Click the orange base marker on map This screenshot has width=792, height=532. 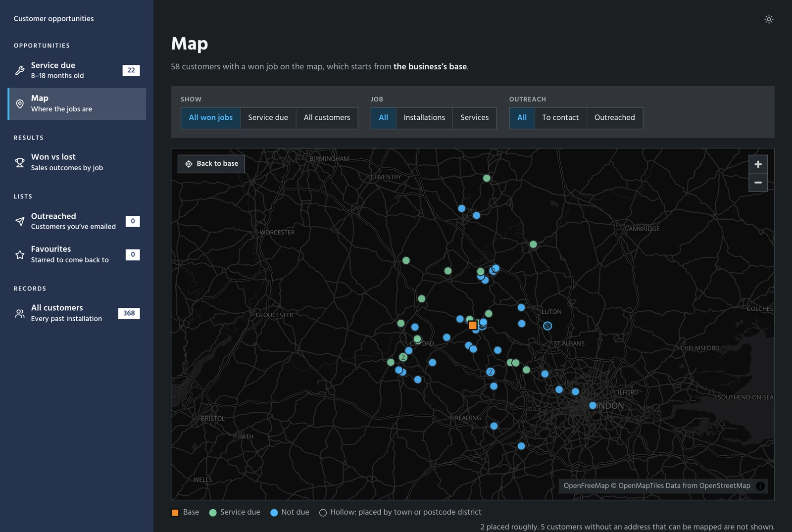(x=473, y=325)
